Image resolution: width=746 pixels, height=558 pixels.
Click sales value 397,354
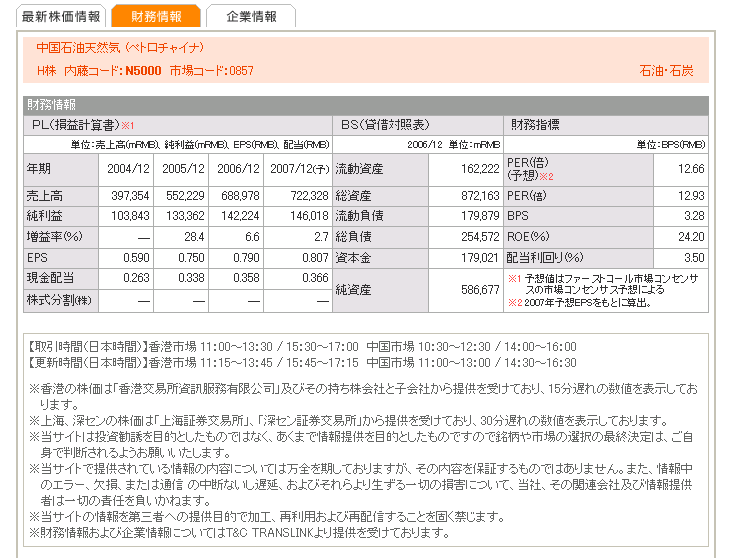coord(130,196)
